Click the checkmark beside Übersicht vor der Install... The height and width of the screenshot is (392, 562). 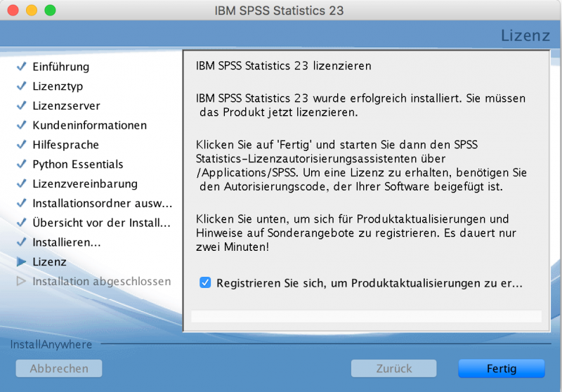22,223
